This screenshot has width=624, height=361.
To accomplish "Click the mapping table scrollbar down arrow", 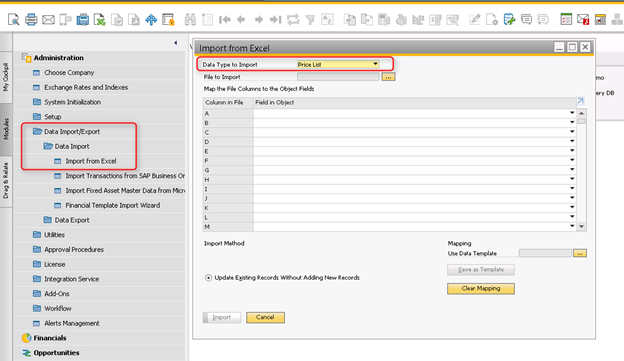I will pos(581,226).
